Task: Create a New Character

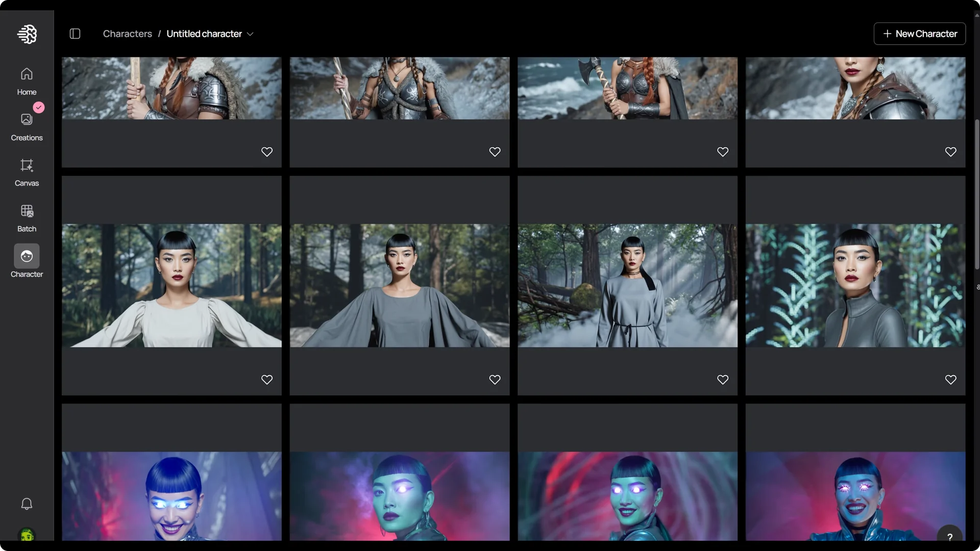Action: point(919,33)
